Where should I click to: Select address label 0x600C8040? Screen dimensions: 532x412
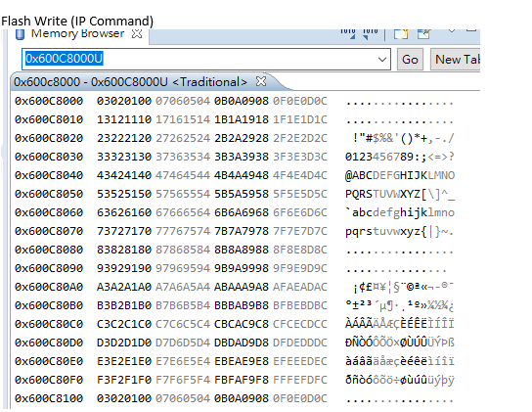[49, 175]
